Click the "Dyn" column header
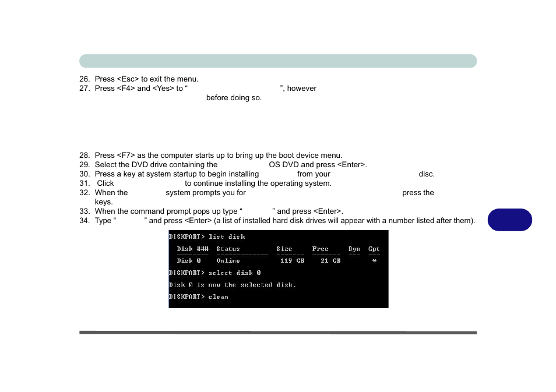The height and width of the screenshot is (392, 556). coord(354,249)
